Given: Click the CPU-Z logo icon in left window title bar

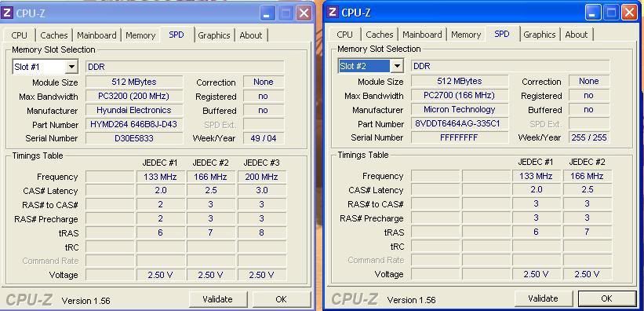Looking at the screenshot, I should click(6, 13).
